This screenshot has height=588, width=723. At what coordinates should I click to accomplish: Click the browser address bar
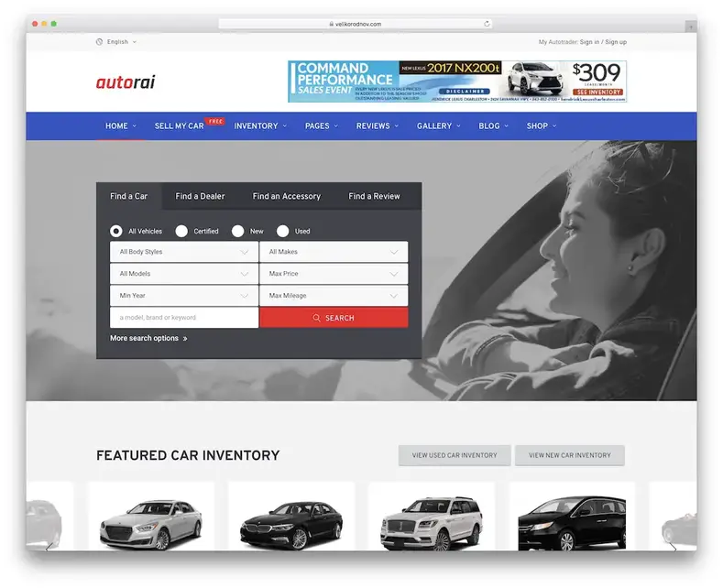pos(355,24)
